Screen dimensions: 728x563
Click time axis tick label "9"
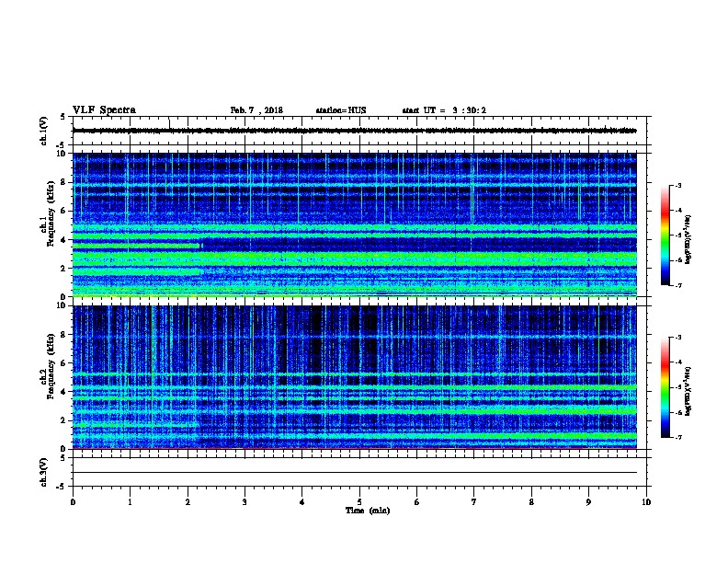(588, 502)
